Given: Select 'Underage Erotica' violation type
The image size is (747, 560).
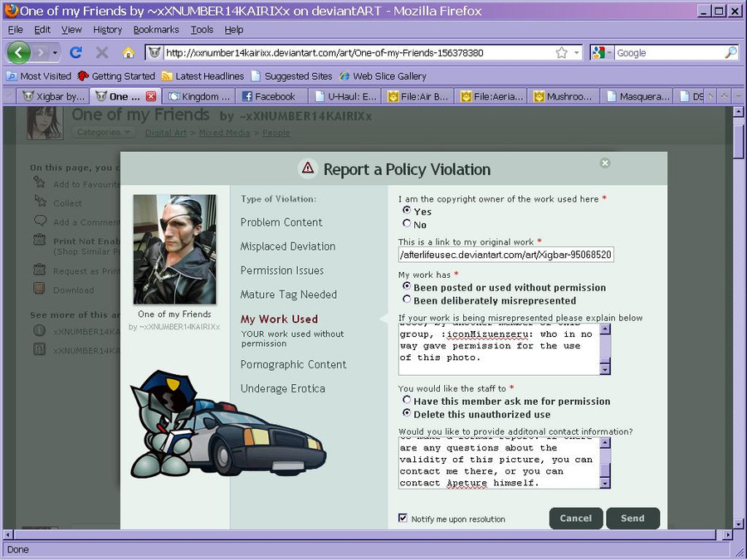Looking at the screenshot, I should pyautogui.click(x=282, y=388).
